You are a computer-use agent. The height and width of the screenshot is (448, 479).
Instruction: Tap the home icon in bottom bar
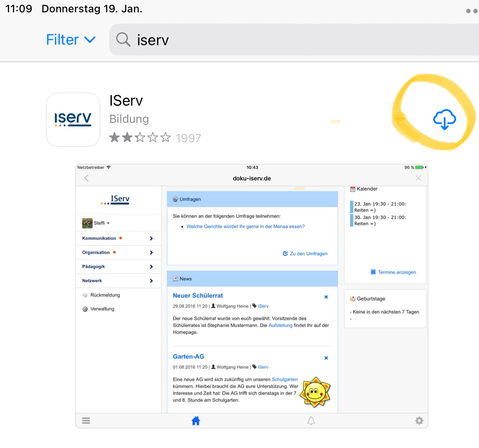[x=195, y=421]
